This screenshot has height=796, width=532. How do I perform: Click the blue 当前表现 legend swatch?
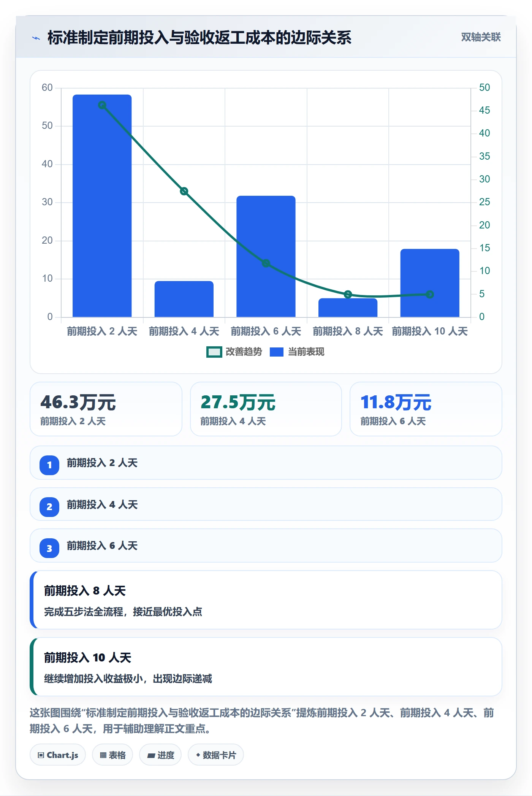pos(277,352)
